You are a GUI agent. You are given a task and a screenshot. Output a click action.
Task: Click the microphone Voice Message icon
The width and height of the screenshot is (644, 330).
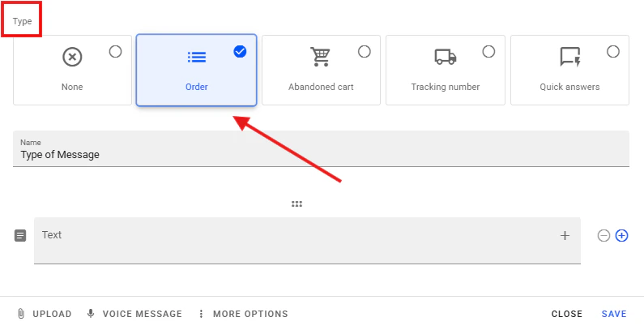coord(91,314)
